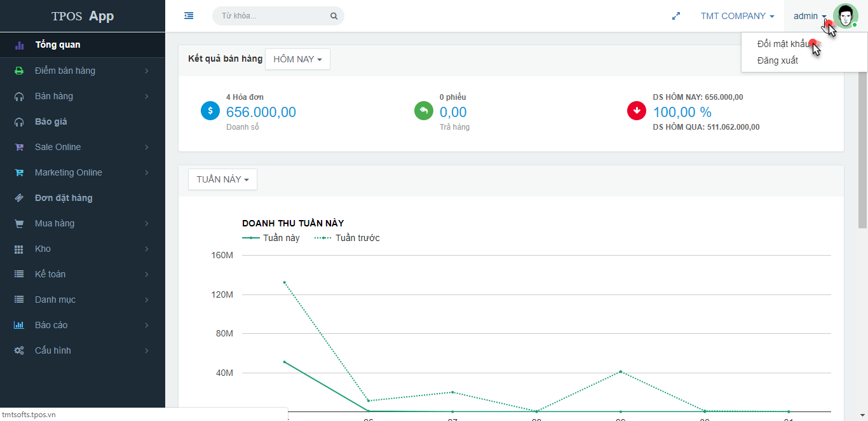This screenshot has height=421, width=868.
Task: Toggle the Tuần trước legend series
Action: [347, 238]
